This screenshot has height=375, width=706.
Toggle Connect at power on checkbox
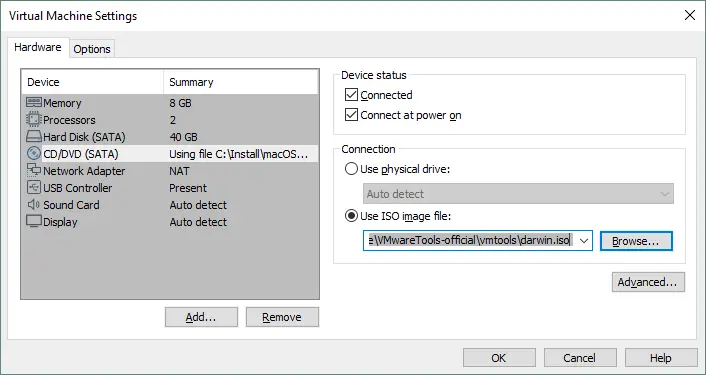[x=351, y=115]
